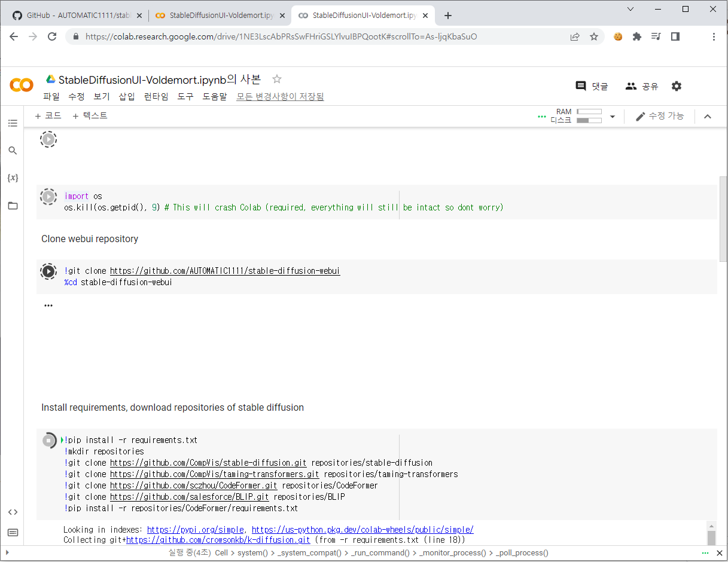Open the browser extensions puzzle icon
The height and width of the screenshot is (562, 728).
(x=637, y=36)
